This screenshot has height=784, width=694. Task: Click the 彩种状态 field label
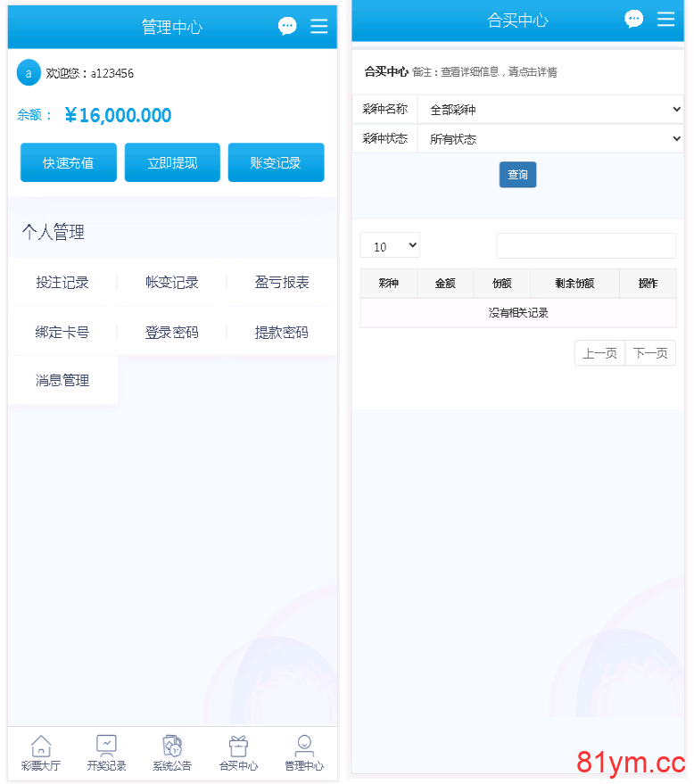click(x=385, y=138)
